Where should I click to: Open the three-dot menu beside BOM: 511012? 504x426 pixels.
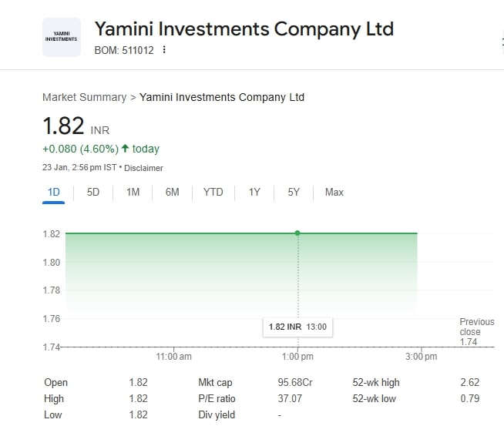(164, 50)
